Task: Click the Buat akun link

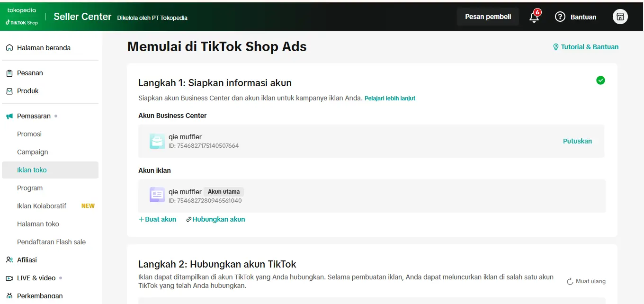Action: [x=157, y=219]
